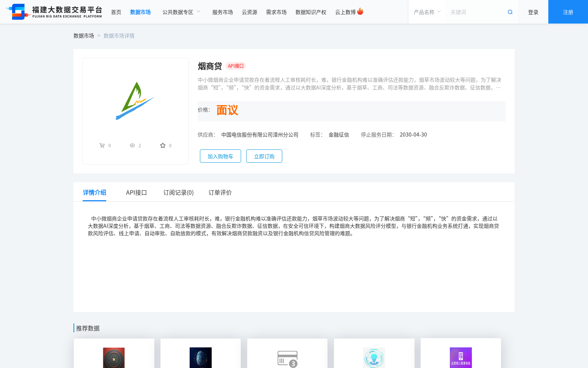Select 数据市场 in the top navigation
588x368 pixels.
point(140,12)
